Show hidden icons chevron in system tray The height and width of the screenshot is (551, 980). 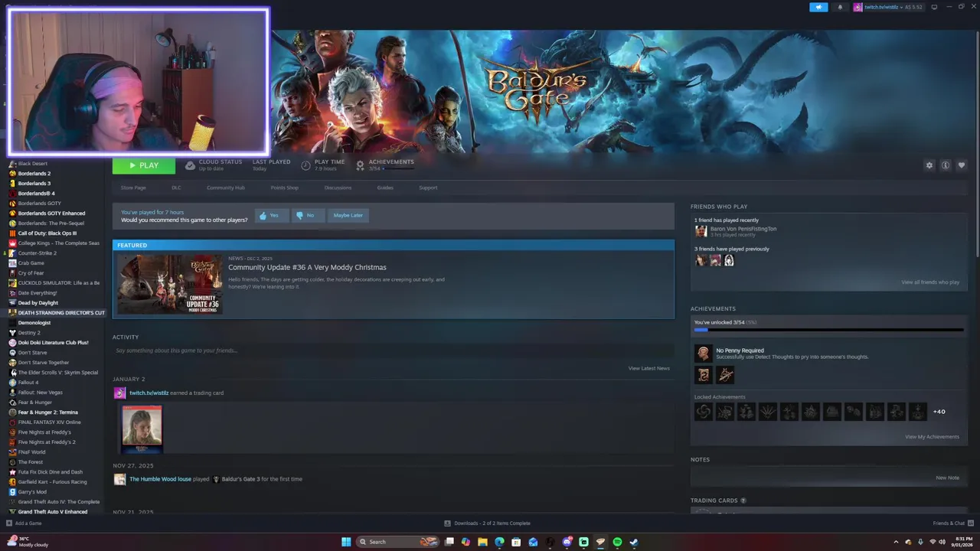[x=896, y=542]
